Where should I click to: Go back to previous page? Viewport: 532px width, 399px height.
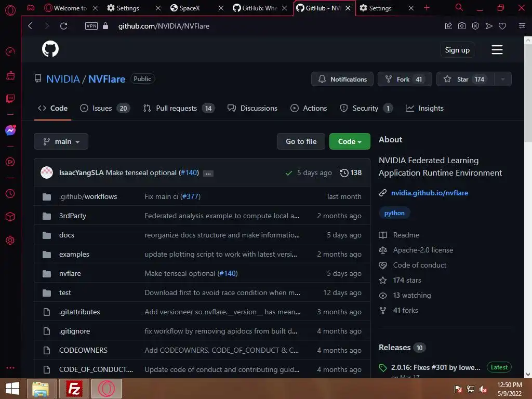[30, 26]
